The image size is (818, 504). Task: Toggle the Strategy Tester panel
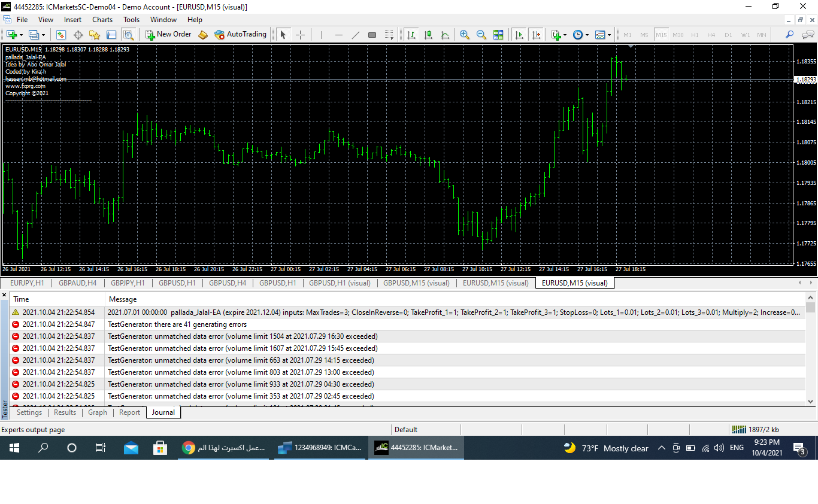128,35
